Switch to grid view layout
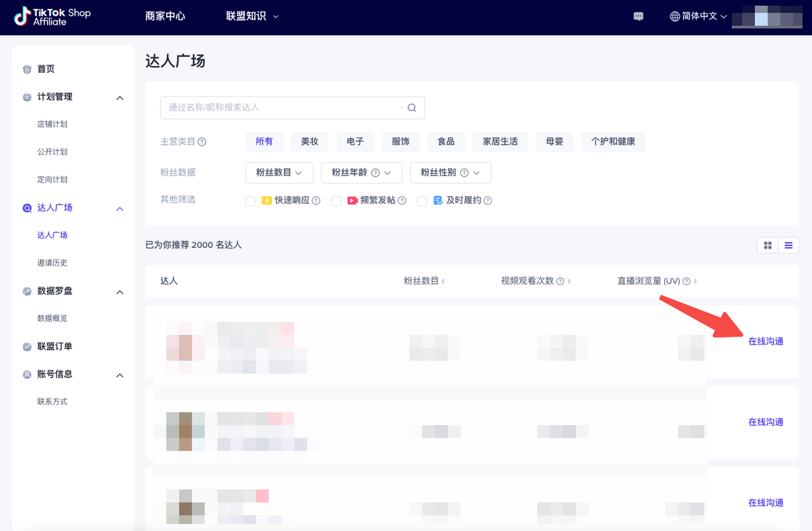Viewport: 812px width, 531px height. (768, 245)
